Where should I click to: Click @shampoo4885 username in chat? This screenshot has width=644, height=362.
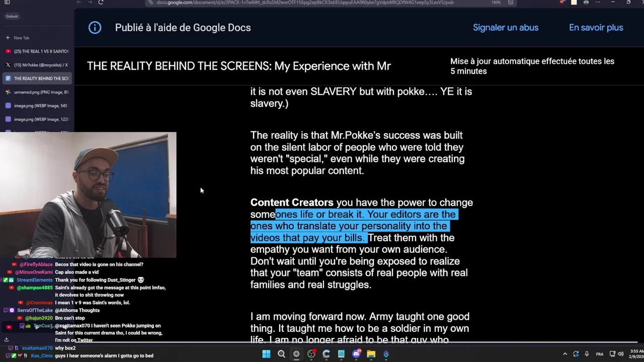point(35,288)
